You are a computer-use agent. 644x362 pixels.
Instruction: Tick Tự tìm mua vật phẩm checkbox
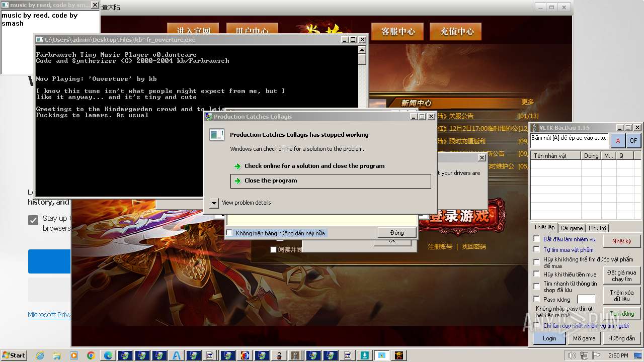[x=537, y=249]
